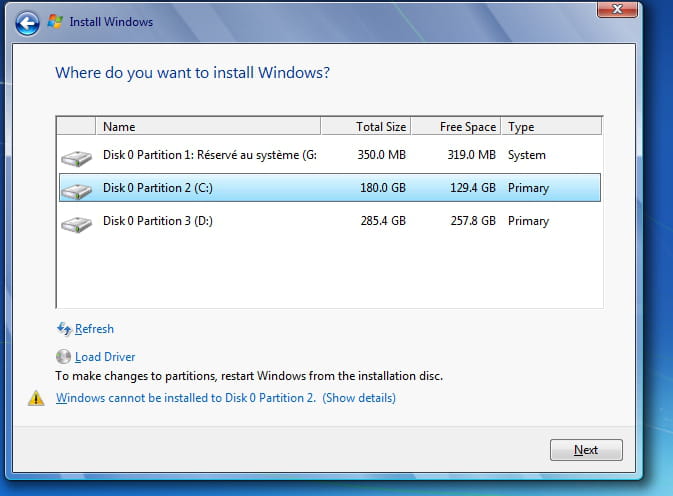Click the Refresh arrows icon
This screenshot has width=673, height=496.
click(64, 329)
